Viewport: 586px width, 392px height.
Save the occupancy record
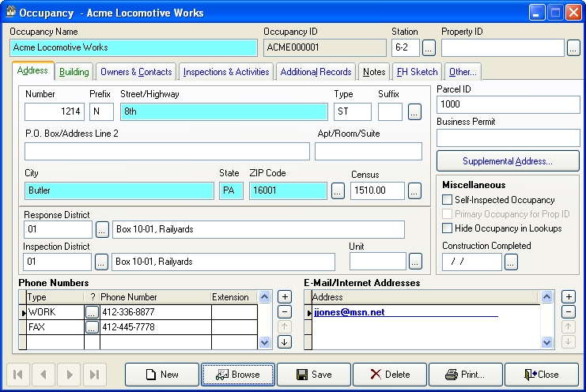pos(314,374)
